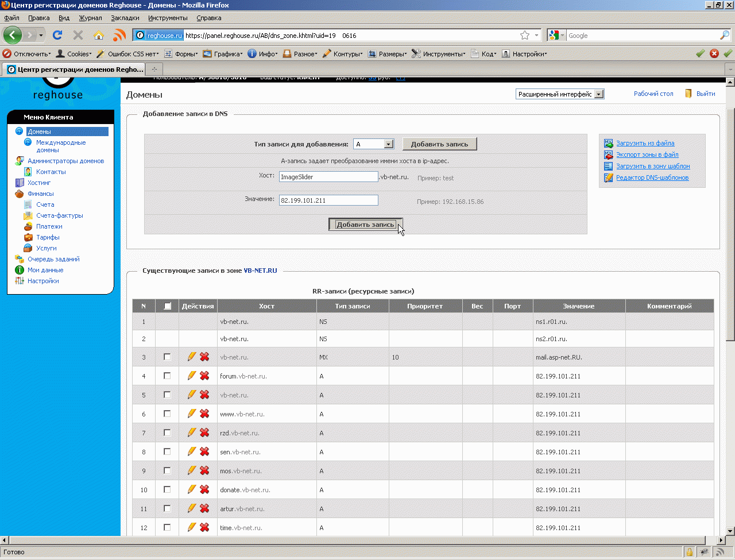This screenshot has width=735, height=560.
Task: Open Очередь заданий in the client menu
Action: tap(53, 259)
